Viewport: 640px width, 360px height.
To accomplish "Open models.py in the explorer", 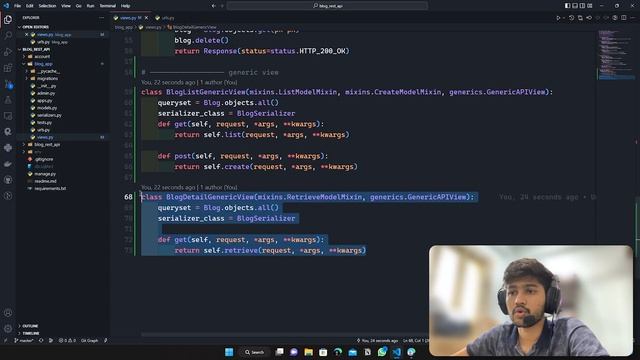I will (x=47, y=108).
